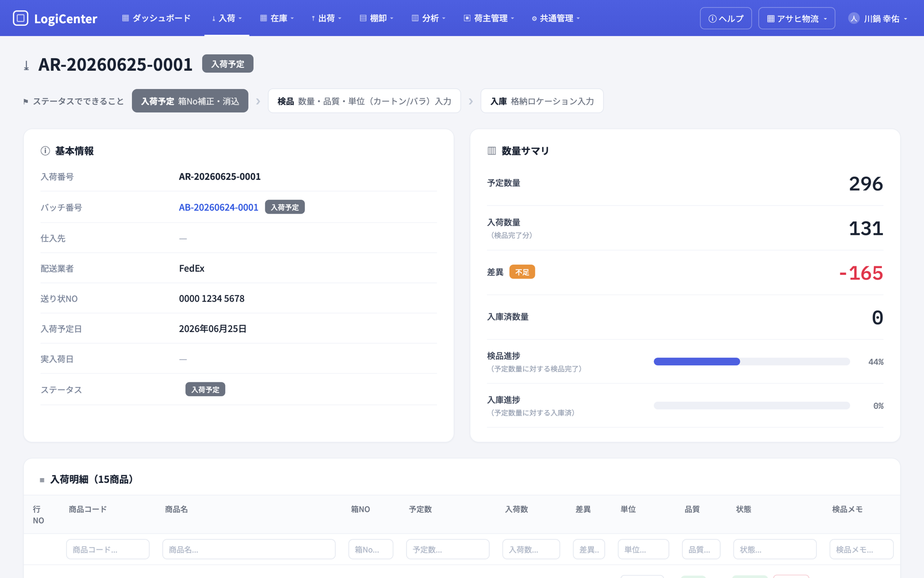This screenshot has width=924, height=578.
Task: Focus the 商品コード filter field
Action: click(108, 549)
